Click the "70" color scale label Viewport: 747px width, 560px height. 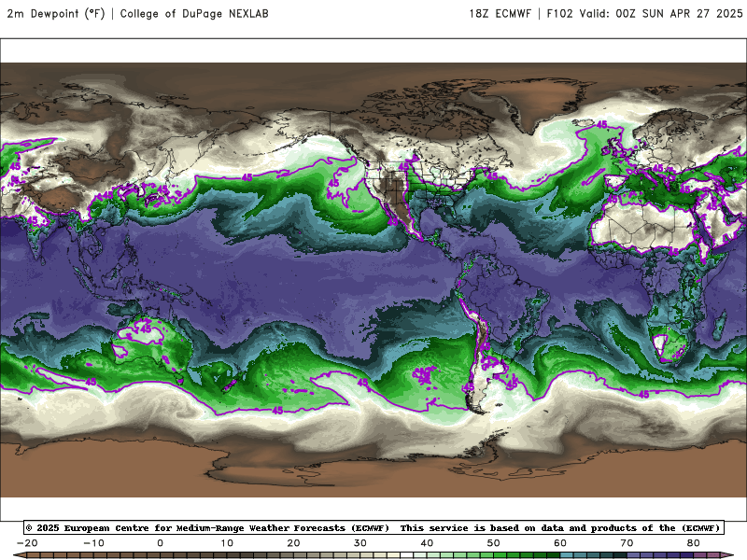(x=627, y=543)
